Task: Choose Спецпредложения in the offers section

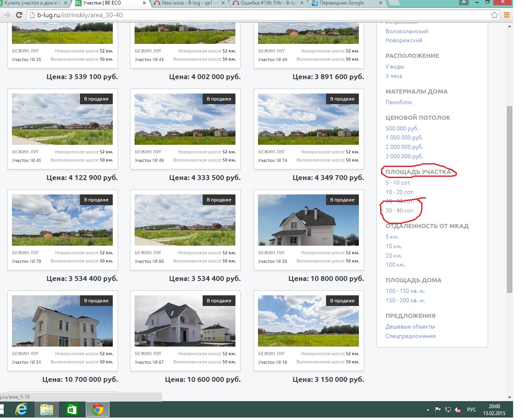Action: [x=410, y=336]
